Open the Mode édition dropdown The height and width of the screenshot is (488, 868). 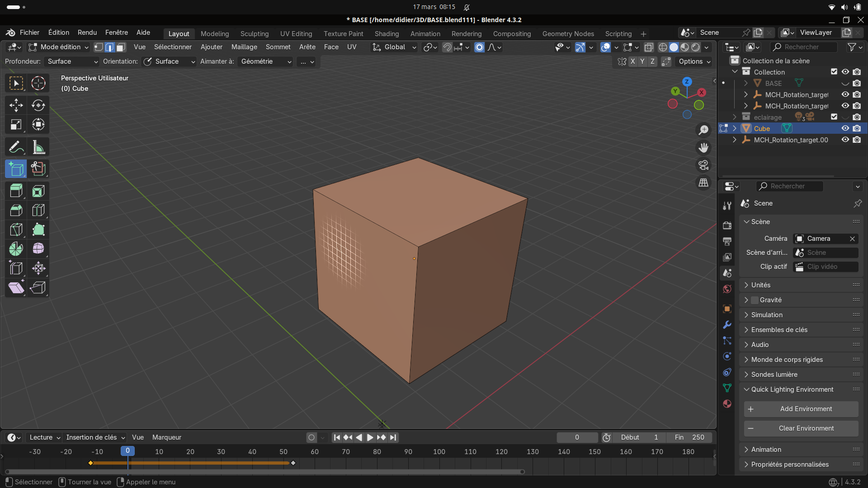[x=58, y=47]
